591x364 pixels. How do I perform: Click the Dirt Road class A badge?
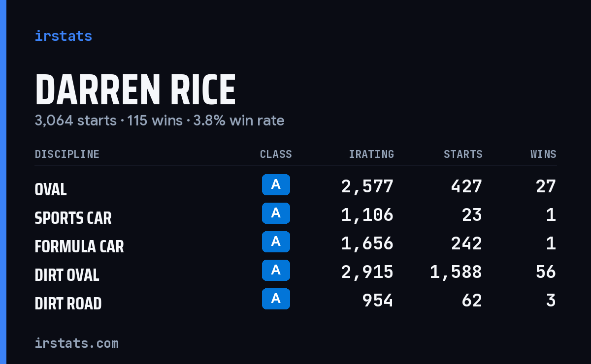(x=276, y=299)
